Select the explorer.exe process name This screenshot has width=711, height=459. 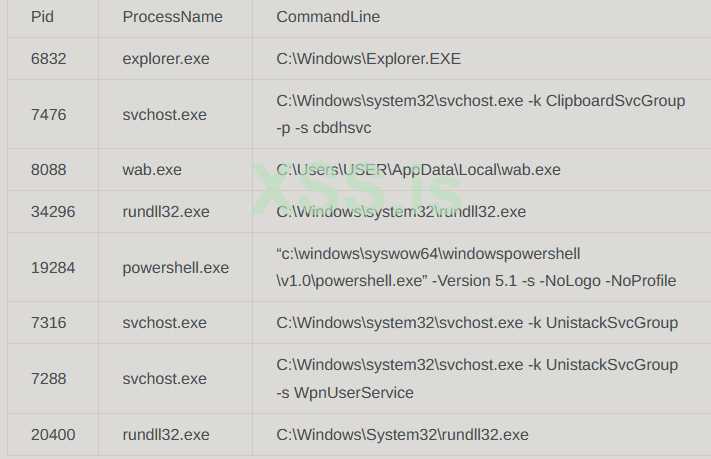point(166,59)
